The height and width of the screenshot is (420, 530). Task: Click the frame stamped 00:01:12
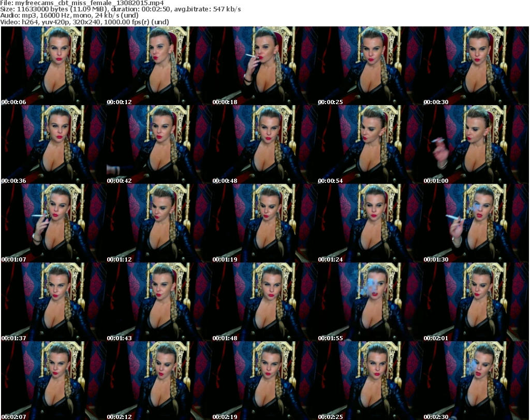coord(159,224)
